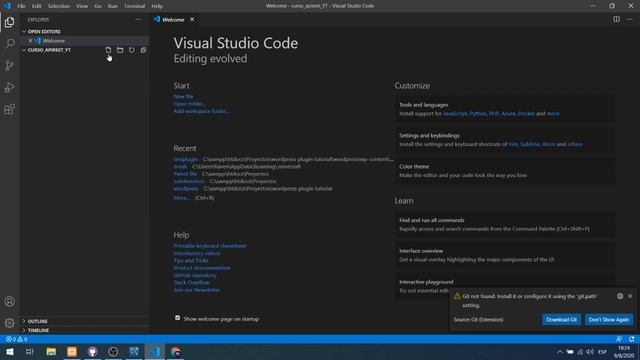The height and width of the screenshot is (360, 640).
Task: Collapse all folders in explorer
Action: [143, 50]
